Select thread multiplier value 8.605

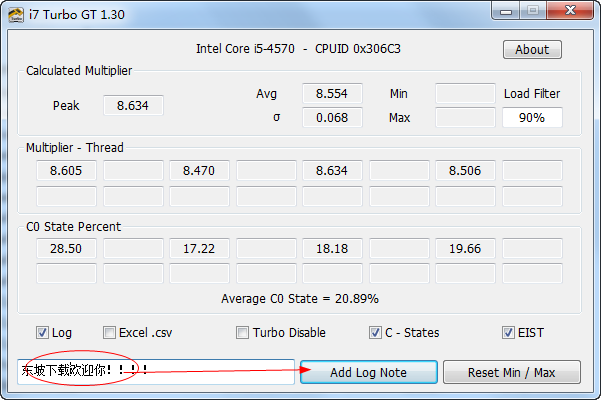tap(66, 170)
